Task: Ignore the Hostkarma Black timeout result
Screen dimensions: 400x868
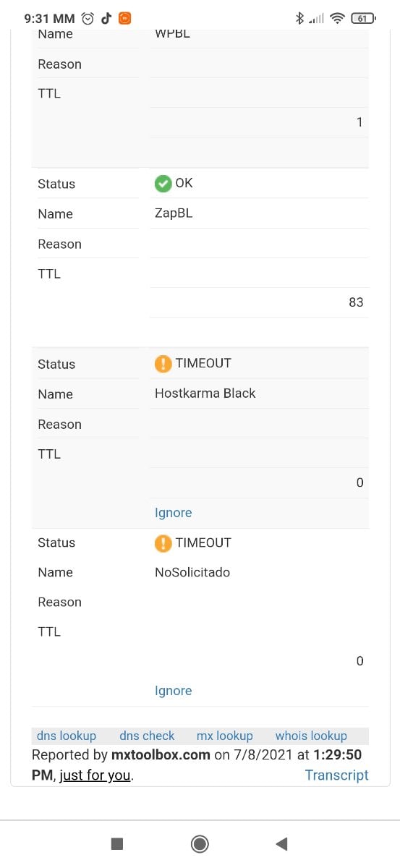Action: (173, 513)
